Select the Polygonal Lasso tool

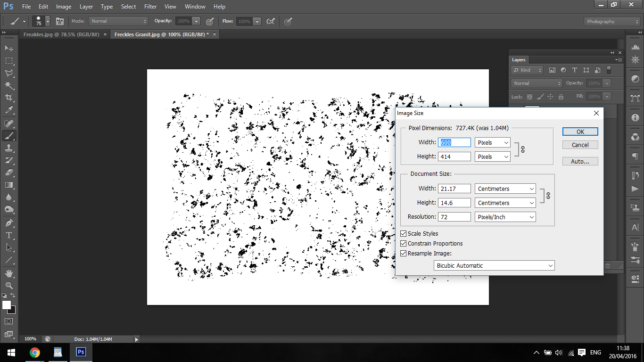9,73
